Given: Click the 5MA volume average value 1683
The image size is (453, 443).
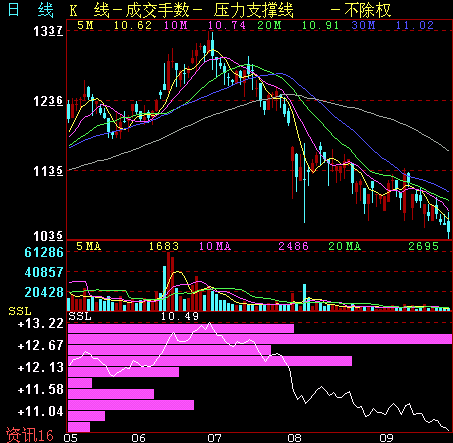Looking at the screenshot, I should (164, 246).
